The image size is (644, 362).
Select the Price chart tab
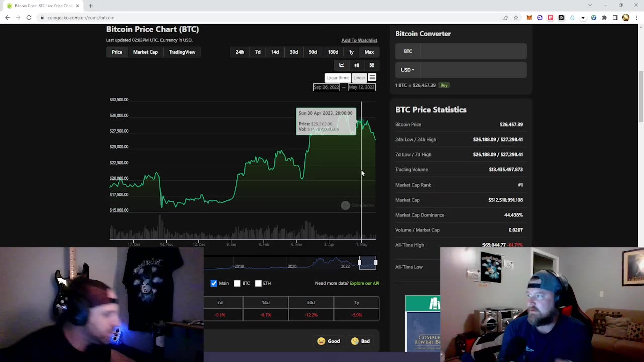point(117,52)
